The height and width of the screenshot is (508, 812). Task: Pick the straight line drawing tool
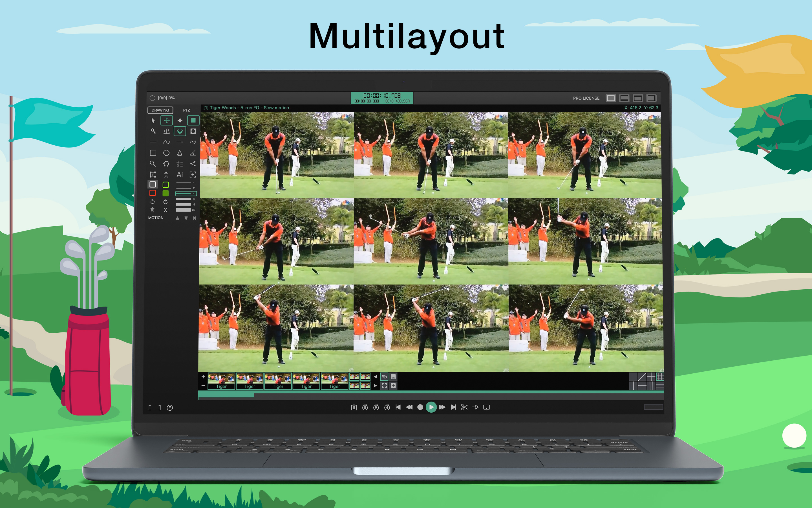[x=153, y=142]
